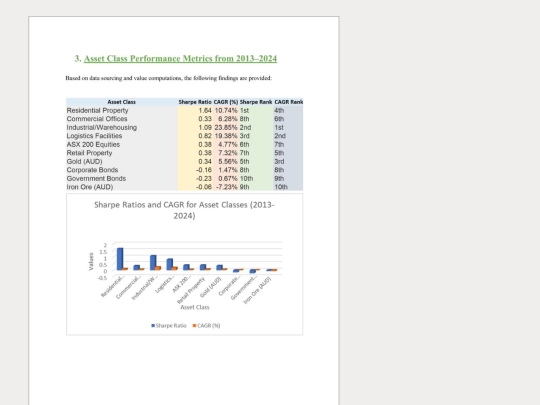Click the CAGR value 19.38%
This screenshot has height=405, width=540.
pos(226,136)
